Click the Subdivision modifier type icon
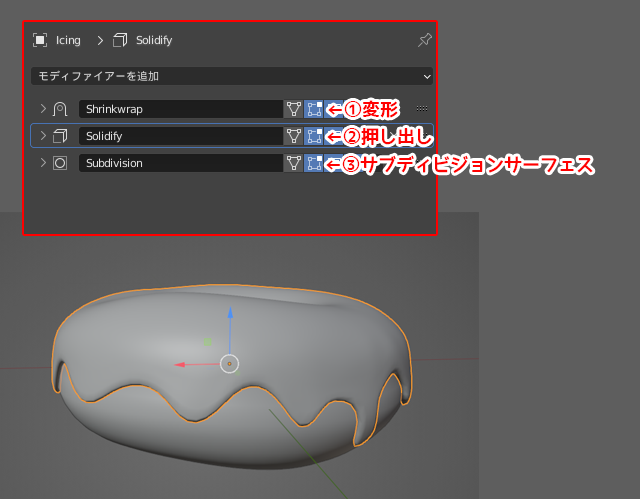640x499 pixels. coord(60,162)
